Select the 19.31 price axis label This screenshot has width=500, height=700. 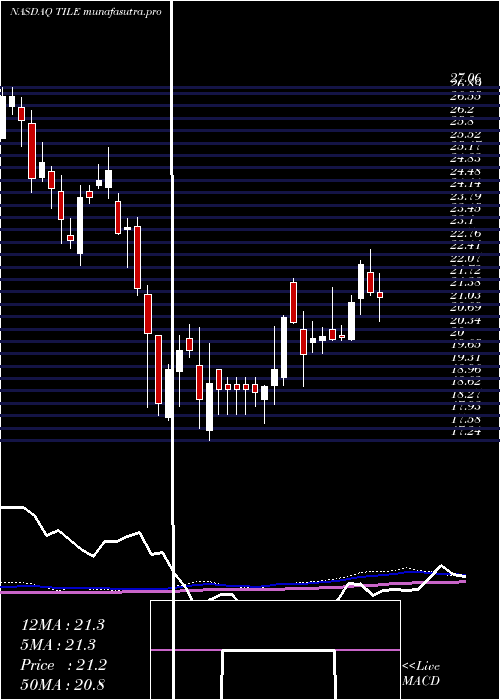[x=466, y=357]
